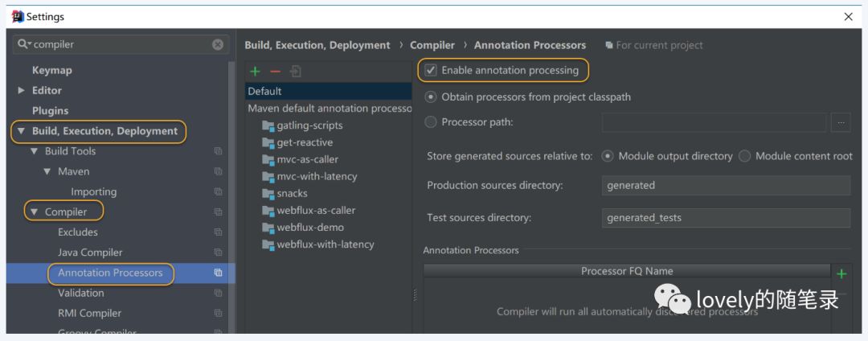Clear the compiler search field with X icon
This screenshot has width=868, height=341.
coord(218,45)
